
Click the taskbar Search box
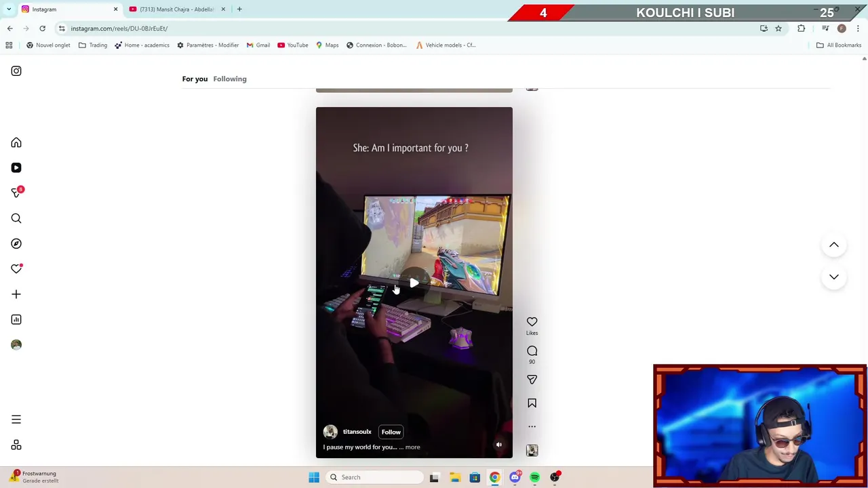click(373, 477)
